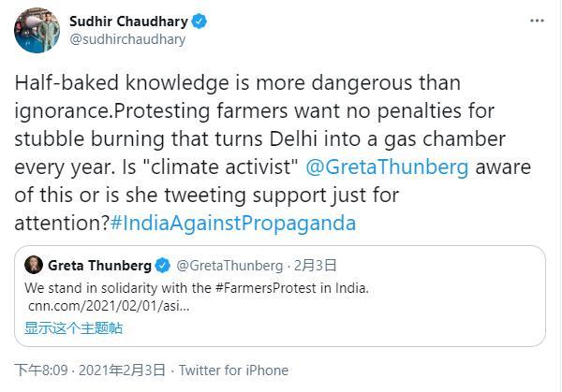Open the Twitter for iPhone source link
The image size is (562, 392).
(x=233, y=370)
